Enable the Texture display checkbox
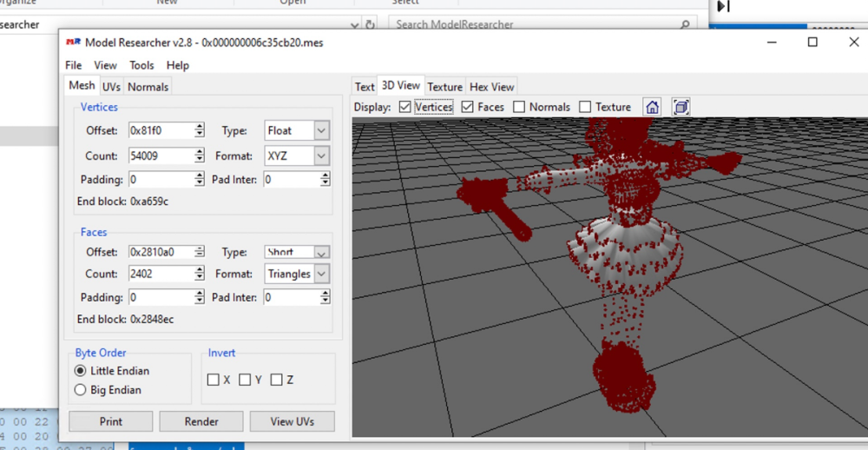The image size is (868, 450). [585, 107]
